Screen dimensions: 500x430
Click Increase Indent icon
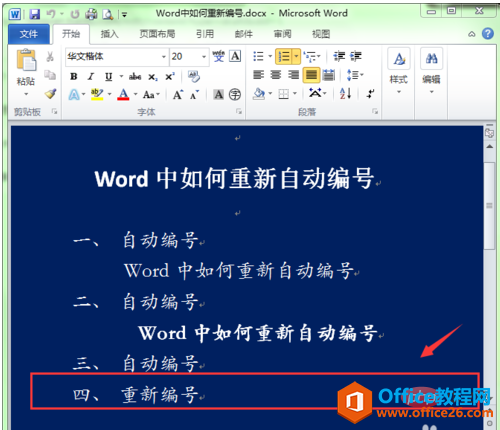pyautogui.click(x=355, y=56)
